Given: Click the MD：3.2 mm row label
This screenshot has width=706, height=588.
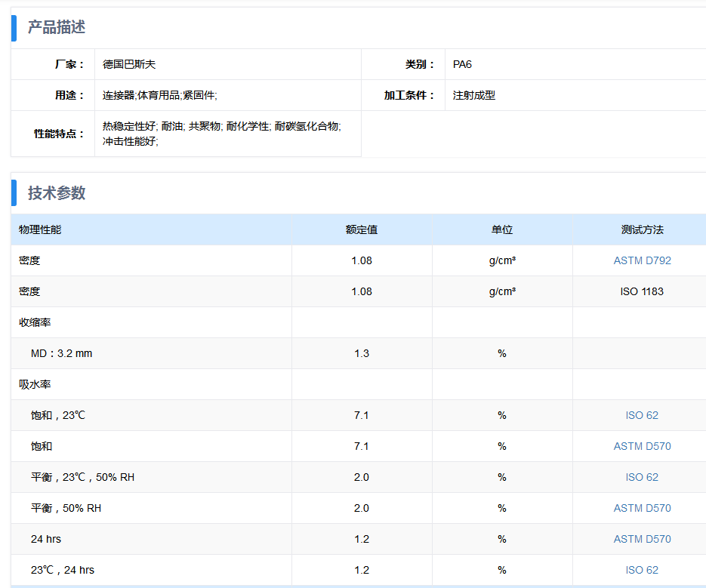Looking at the screenshot, I should coord(61,353).
